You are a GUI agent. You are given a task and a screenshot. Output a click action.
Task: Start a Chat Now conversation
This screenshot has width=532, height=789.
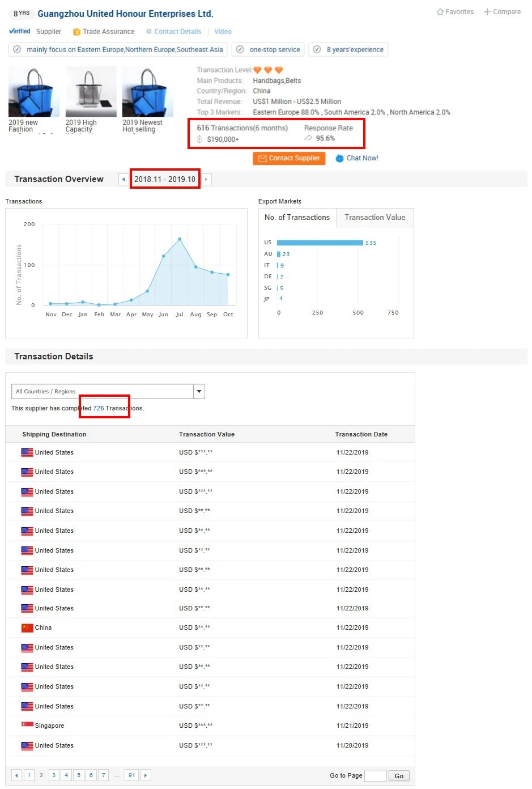tap(357, 158)
